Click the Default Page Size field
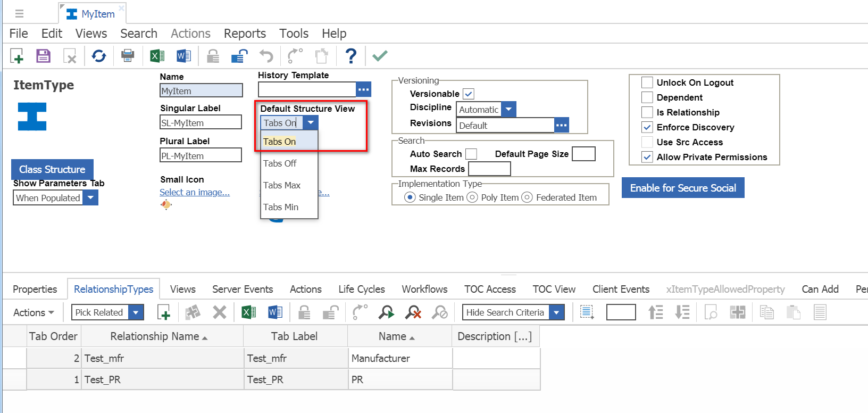The width and height of the screenshot is (868, 413). (x=583, y=154)
